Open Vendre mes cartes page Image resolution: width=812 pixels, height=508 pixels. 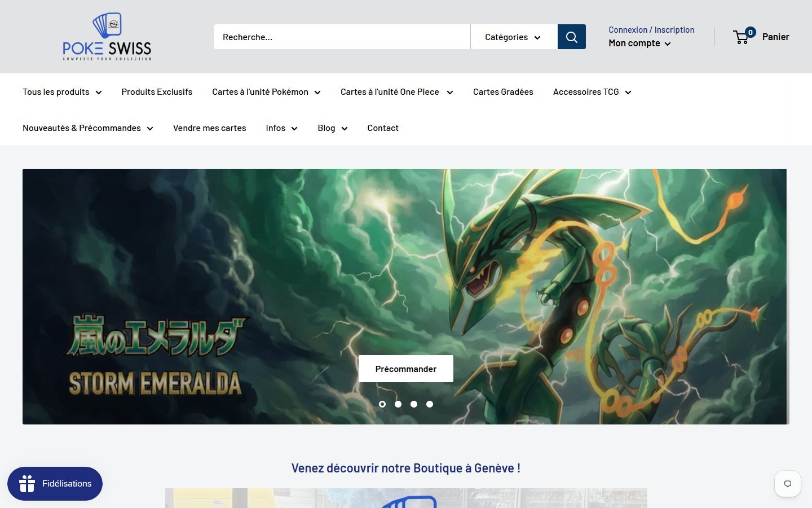[x=210, y=128]
